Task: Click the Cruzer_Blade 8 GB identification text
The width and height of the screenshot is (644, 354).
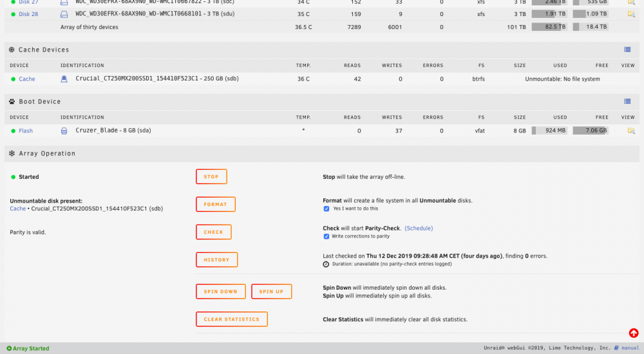Action: coord(113,130)
